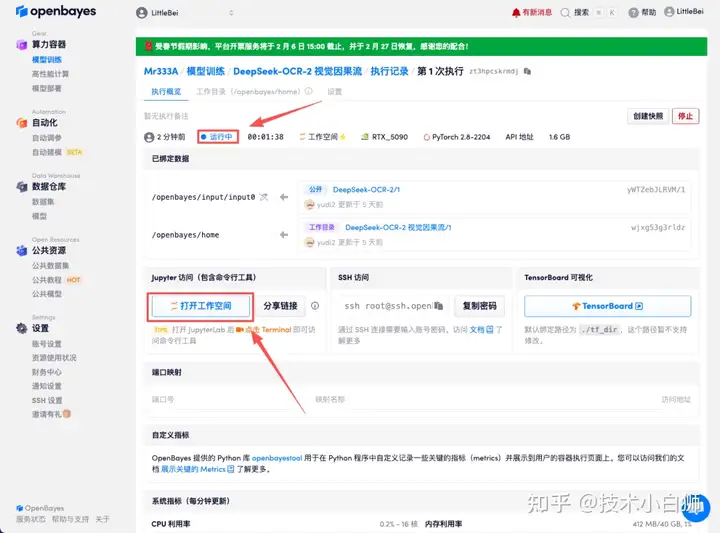
Task: Open TensorBoard button
Action: (x=608, y=306)
